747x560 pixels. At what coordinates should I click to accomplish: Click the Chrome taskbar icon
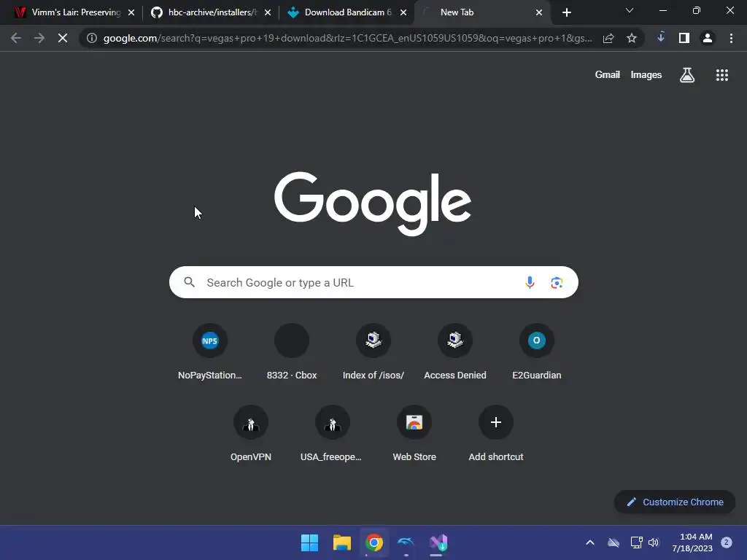[374, 542]
